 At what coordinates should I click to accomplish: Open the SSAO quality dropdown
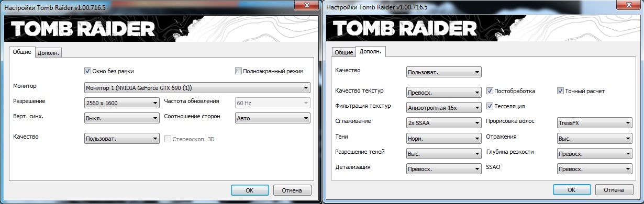click(595, 169)
